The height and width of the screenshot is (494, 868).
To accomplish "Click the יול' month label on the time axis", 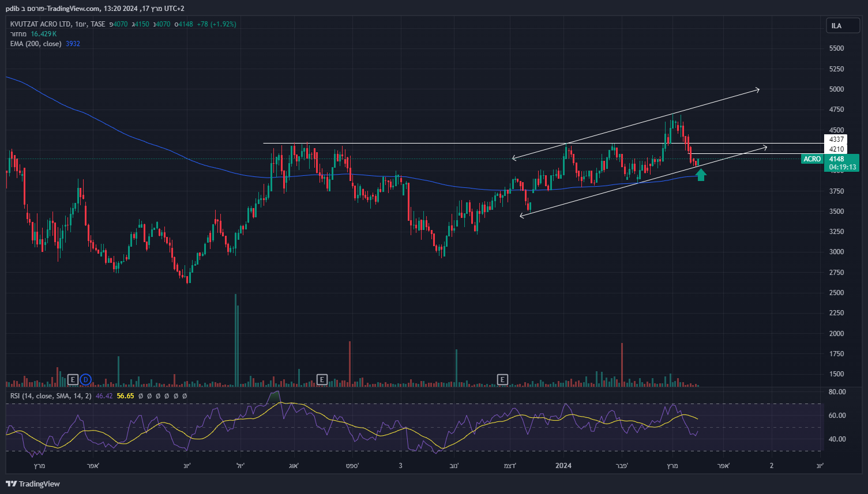I will point(241,465).
